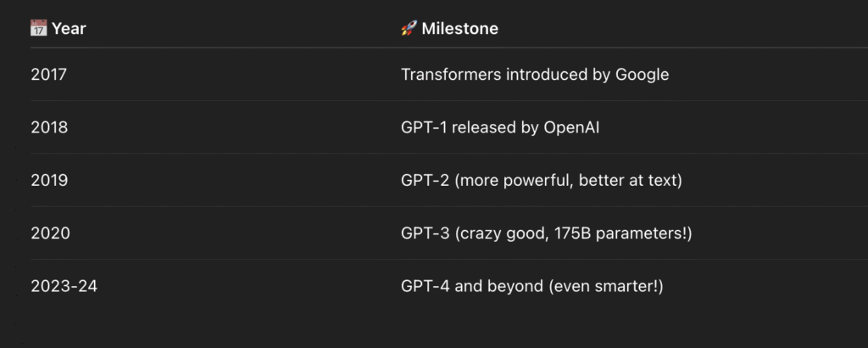The image size is (868, 348).
Task: Select the Year column header
Action: pyautogui.click(x=58, y=28)
